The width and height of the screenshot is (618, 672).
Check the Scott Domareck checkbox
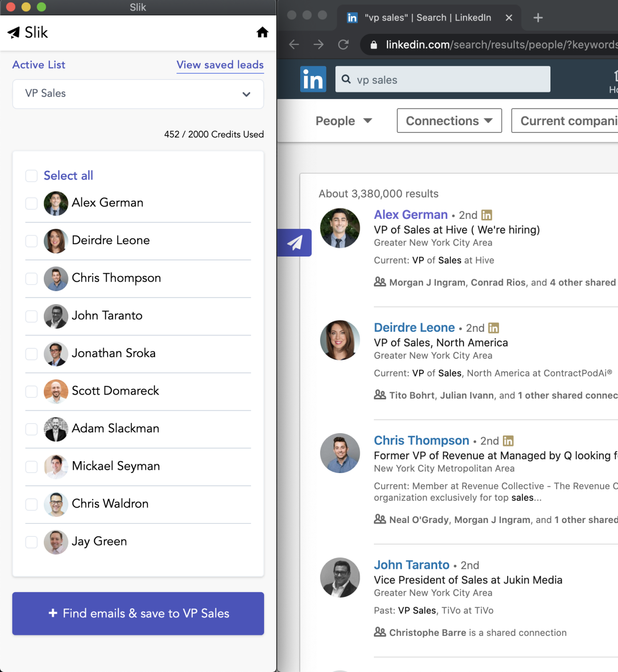click(31, 391)
